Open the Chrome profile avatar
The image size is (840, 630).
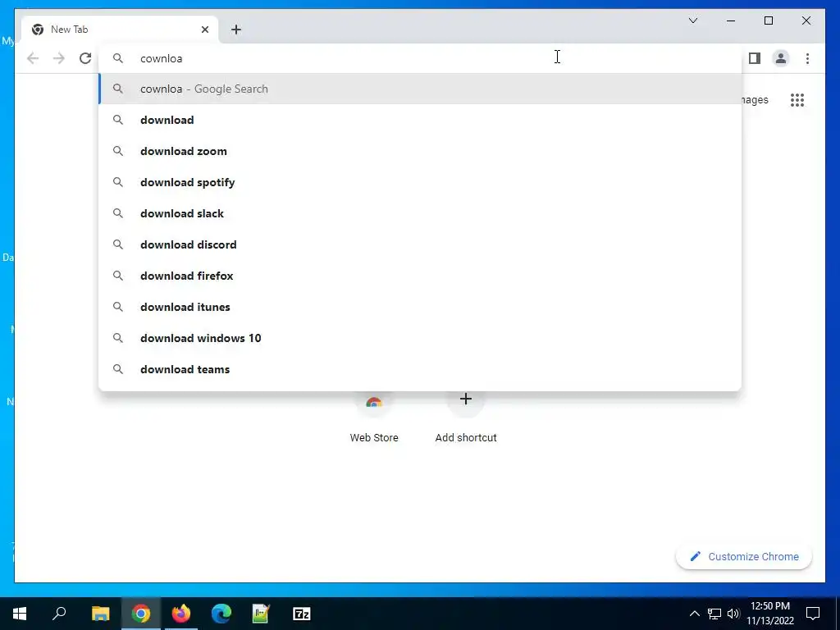pos(781,58)
